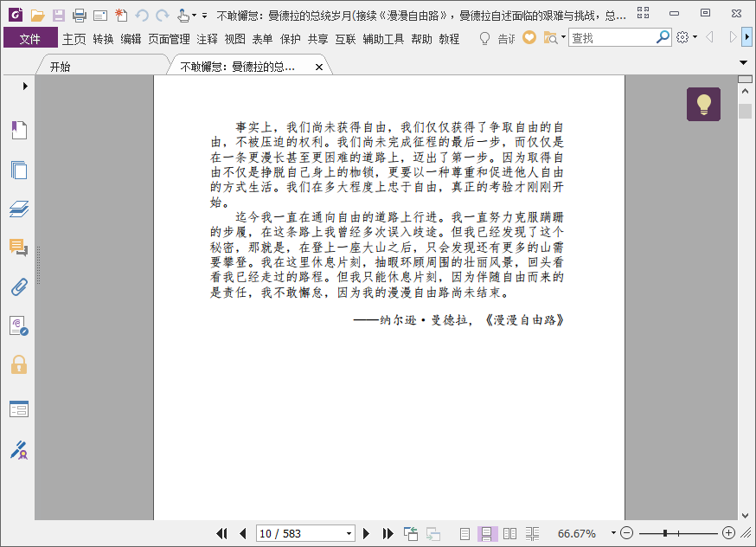The width and height of the screenshot is (756, 547).
Task: Open the 辅助工具 ribbon tab
Action: pos(383,39)
